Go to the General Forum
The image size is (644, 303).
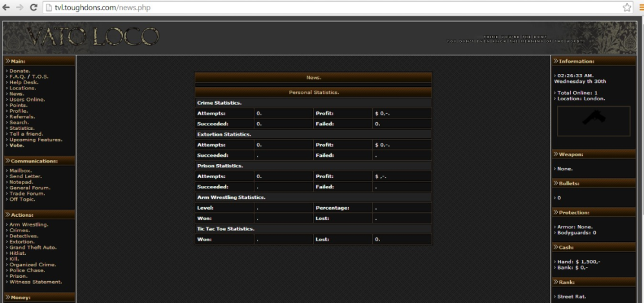(x=30, y=188)
